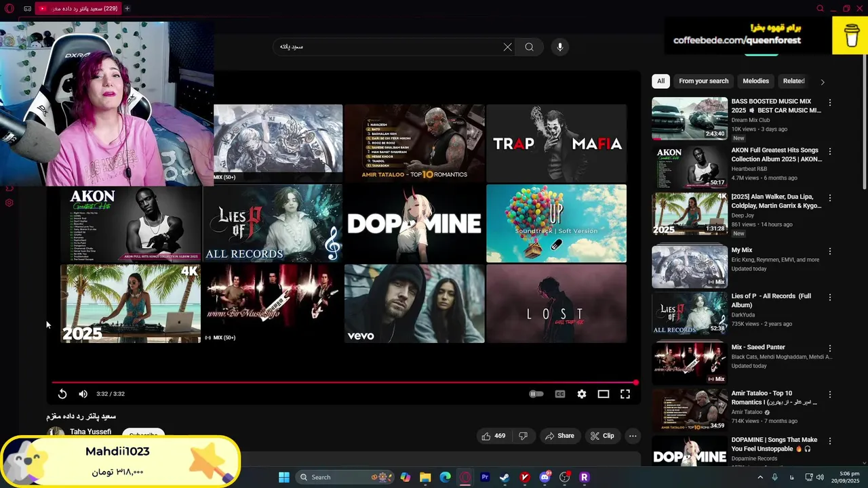The width and height of the screenshot is (868, 488).
Task: Select the From your search chip
Action: coord(703,81)
